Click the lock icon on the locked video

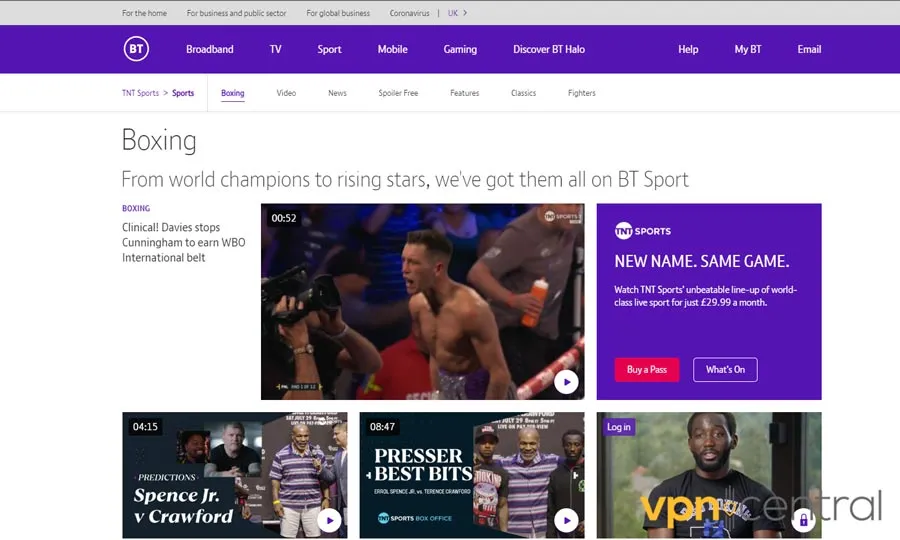802,520
